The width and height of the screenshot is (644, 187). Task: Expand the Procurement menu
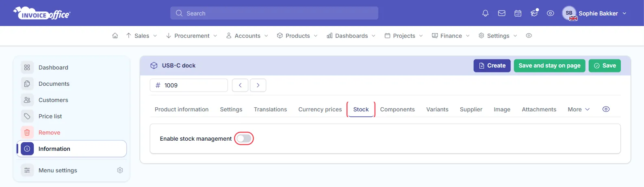click(x=191, y=36)
